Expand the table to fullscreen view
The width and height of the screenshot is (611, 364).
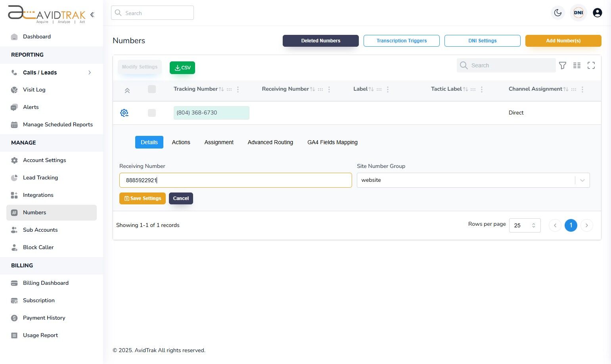pos(591,65)
